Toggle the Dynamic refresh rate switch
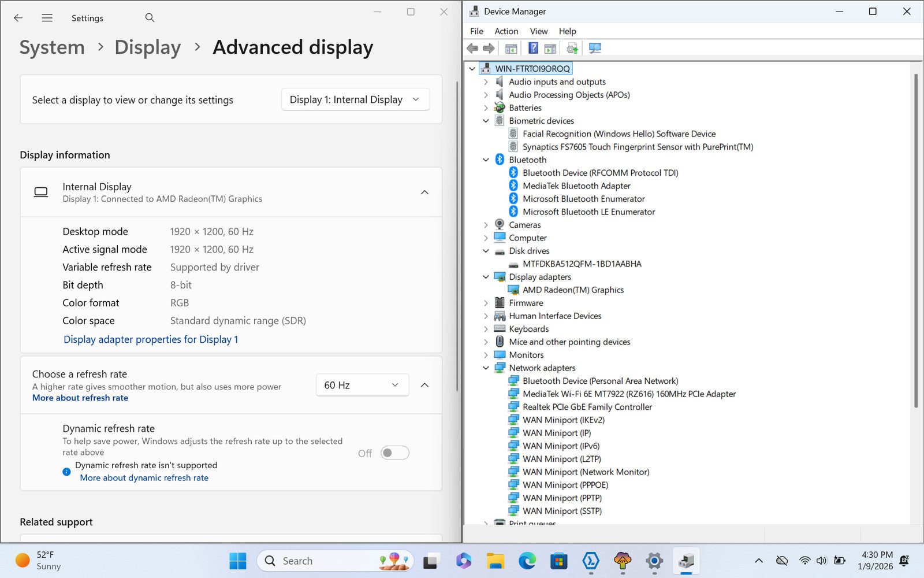This screenshot has height=578, width=924. coord(395,453)
